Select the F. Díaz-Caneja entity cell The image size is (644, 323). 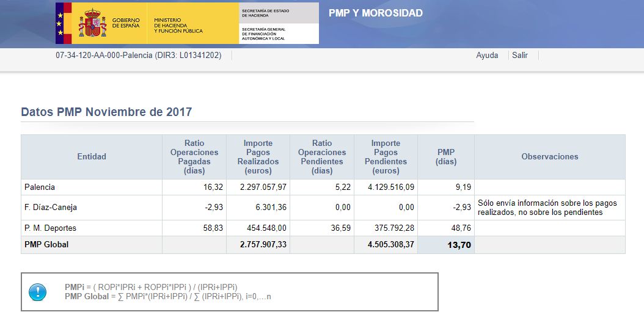coord(51,208)
